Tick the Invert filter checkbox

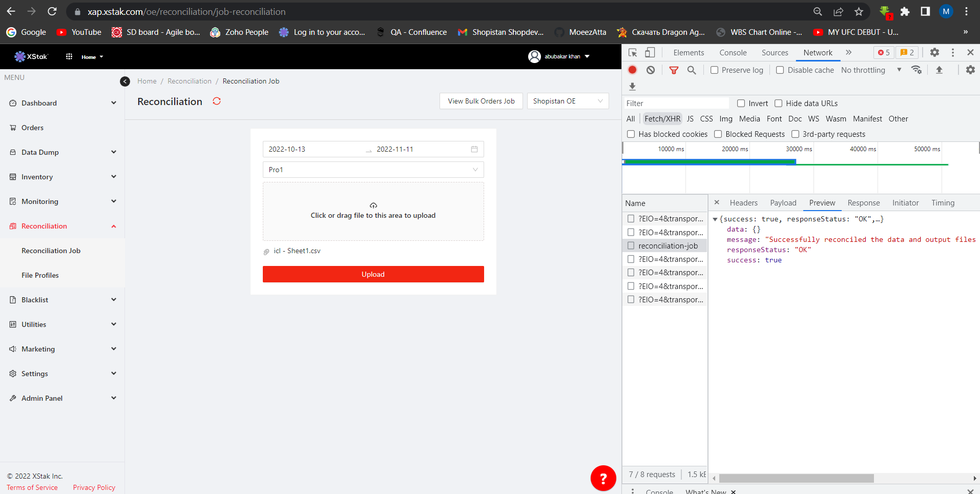click(741, 103)
